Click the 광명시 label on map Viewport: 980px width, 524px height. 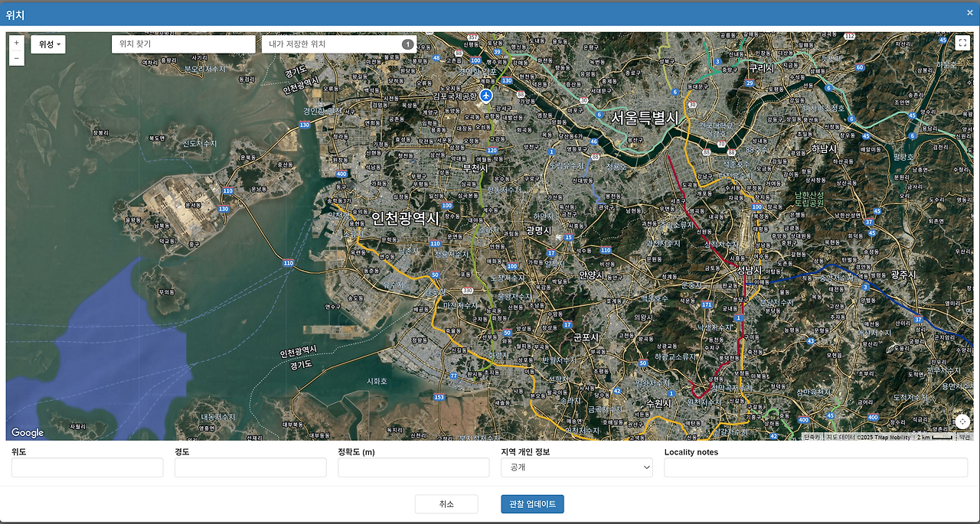[538, 230]
